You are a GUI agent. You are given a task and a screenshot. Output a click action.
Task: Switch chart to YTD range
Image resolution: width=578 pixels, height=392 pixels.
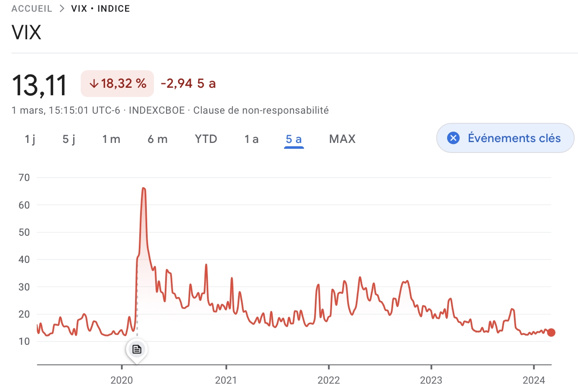click(x=206, y=139)
